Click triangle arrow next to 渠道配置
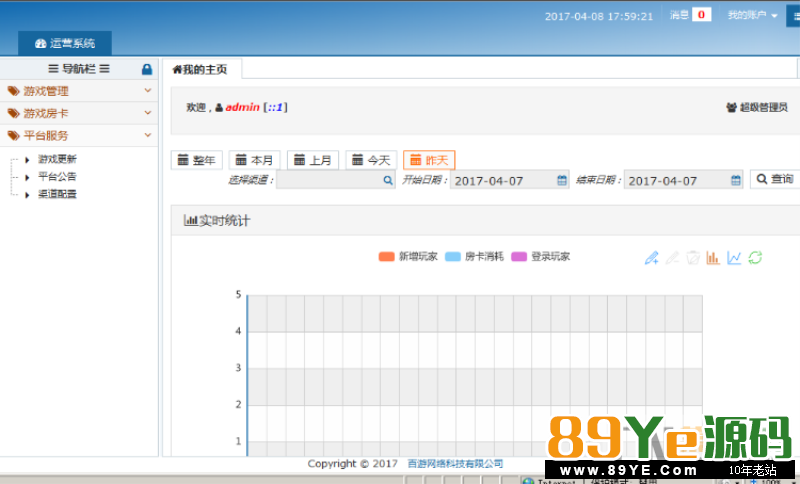 click(28, 195)
